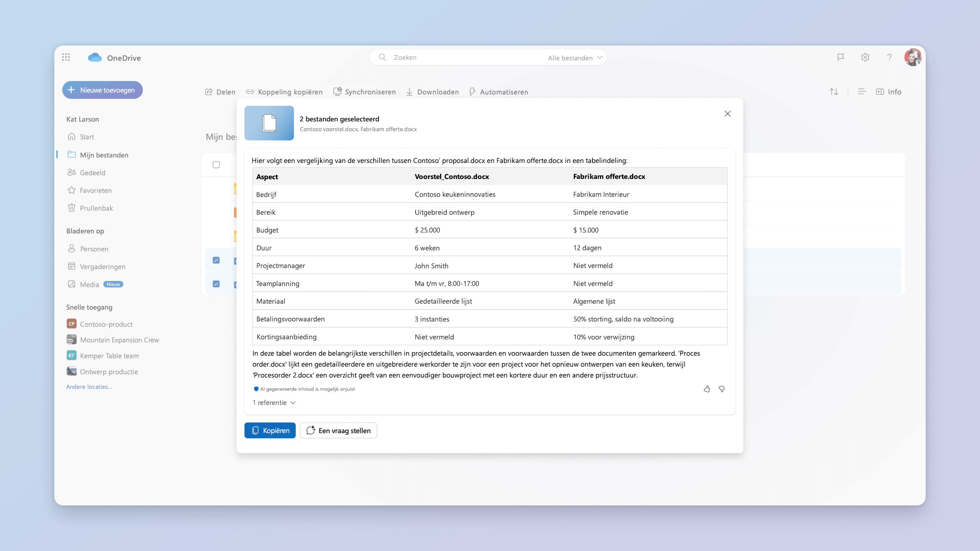The image size is (980, 551).
Task: Browse Media in sidebar
Action: [x=83, y=285]
